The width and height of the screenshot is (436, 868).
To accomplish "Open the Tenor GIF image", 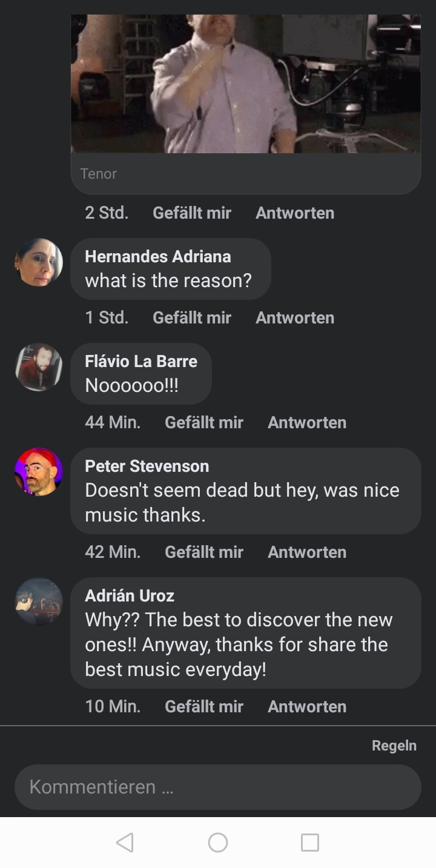I will click(x=245, y=84).
